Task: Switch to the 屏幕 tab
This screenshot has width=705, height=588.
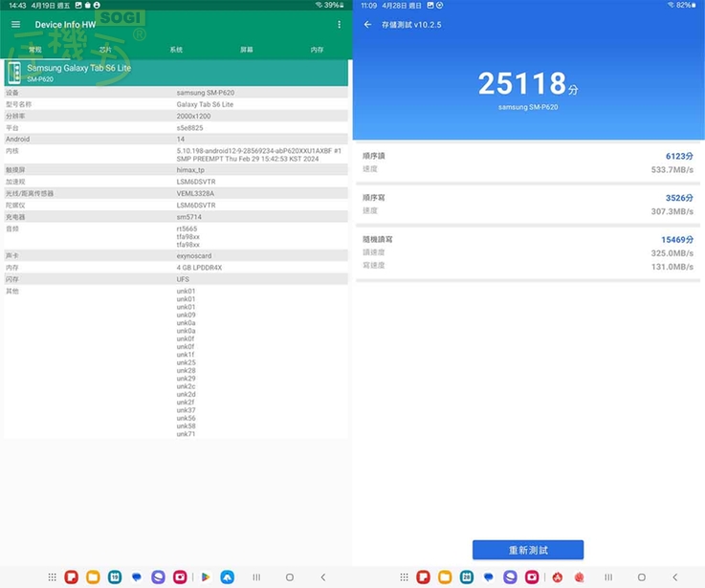Action: pyautogui.click(x=247, y=50)
